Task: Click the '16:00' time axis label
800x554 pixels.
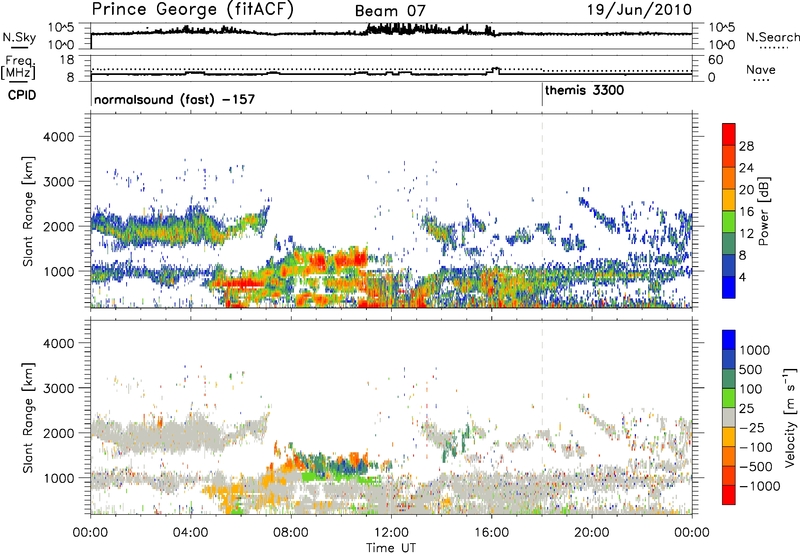Action: [x=491, y=533]
